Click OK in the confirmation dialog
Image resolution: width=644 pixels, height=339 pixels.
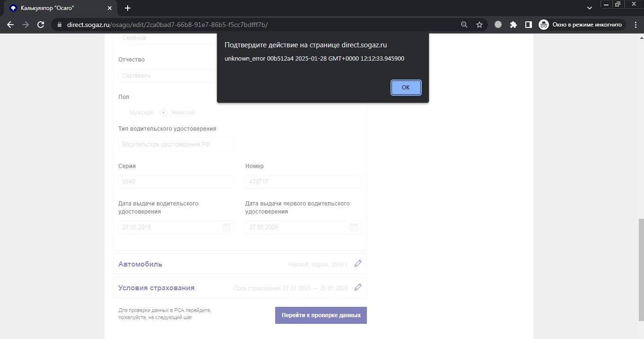pyautogui.click(x=406, y=88)
